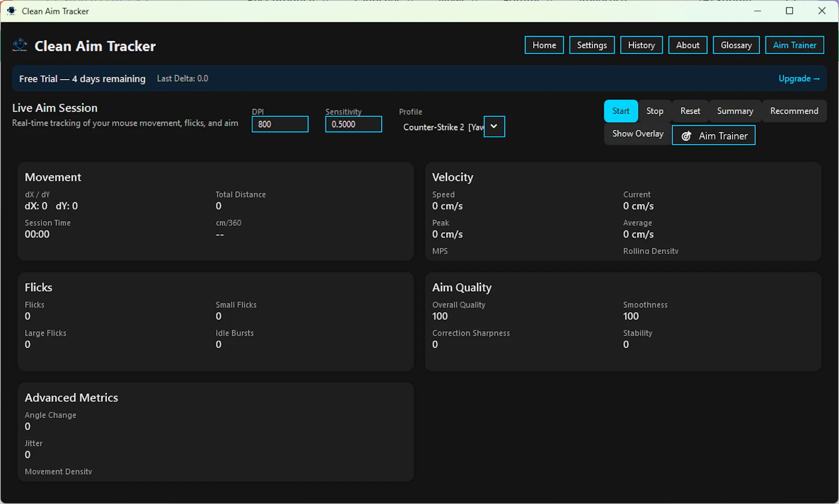View the session Summary
This screenshot has height=504, width=839.
735,111
